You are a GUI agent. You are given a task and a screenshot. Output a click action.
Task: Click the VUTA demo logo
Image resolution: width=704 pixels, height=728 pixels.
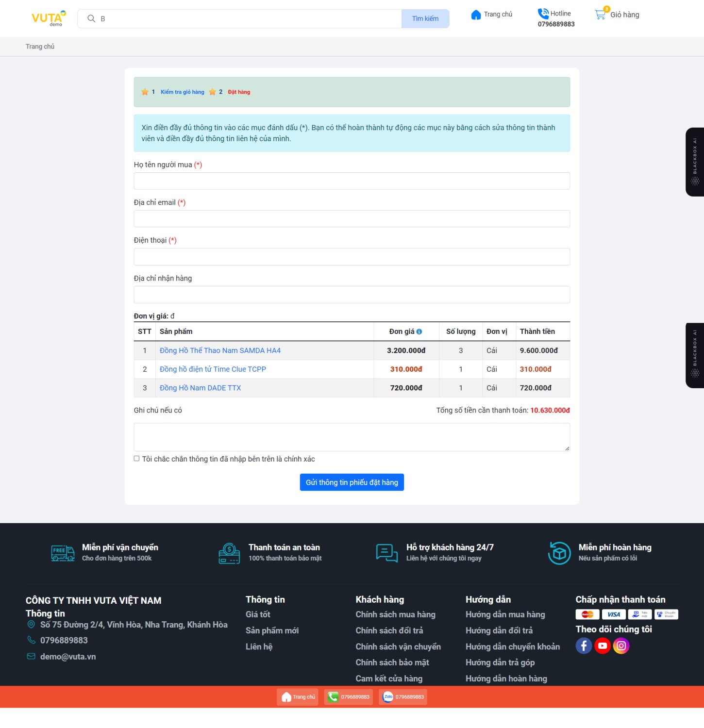[49, 18]
